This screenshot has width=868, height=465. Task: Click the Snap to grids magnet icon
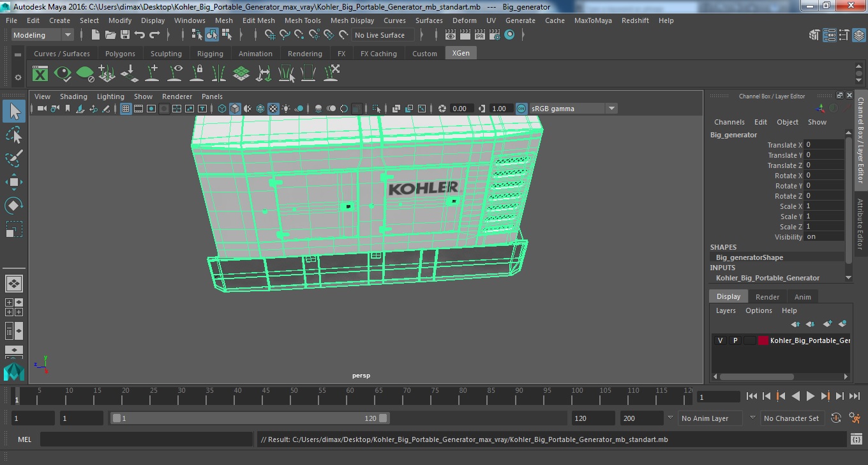pyautogui.click(x=270, y=35)
